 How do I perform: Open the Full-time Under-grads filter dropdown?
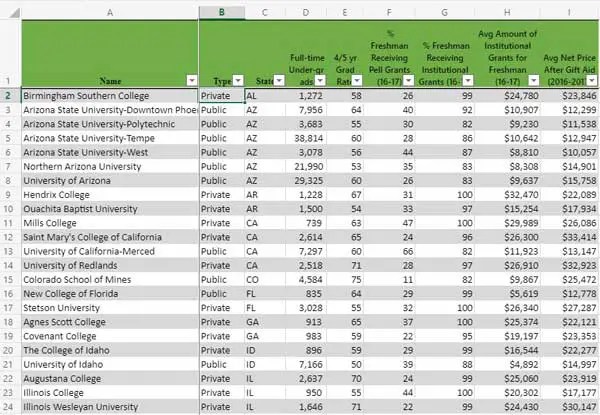click(320, 80)
